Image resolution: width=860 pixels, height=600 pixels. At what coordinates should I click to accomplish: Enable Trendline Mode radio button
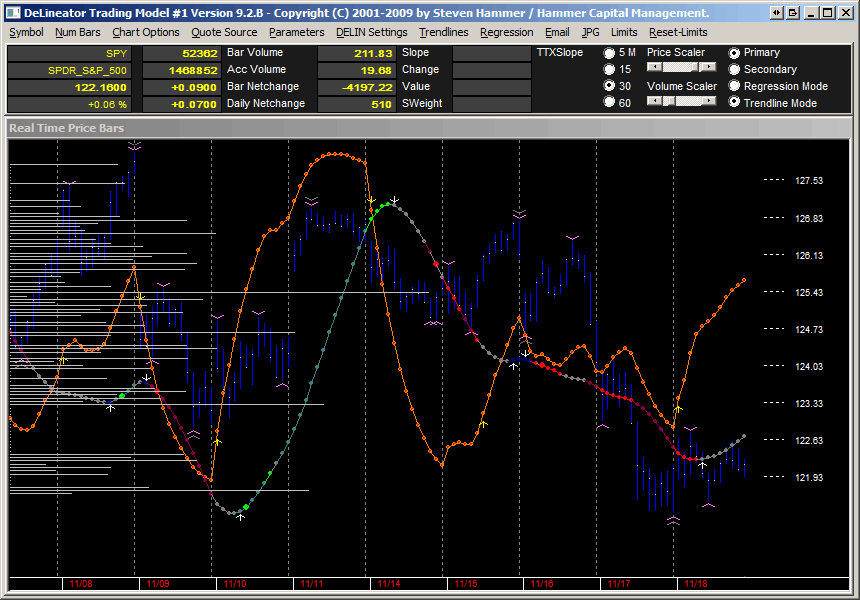click(734, 103)
